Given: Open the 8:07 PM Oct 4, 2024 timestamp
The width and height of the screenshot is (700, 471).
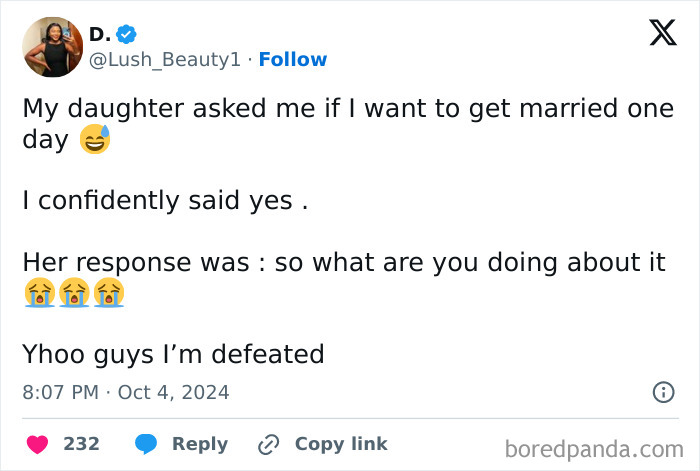Looking at the screenshot, I should [x=126, y=393].
